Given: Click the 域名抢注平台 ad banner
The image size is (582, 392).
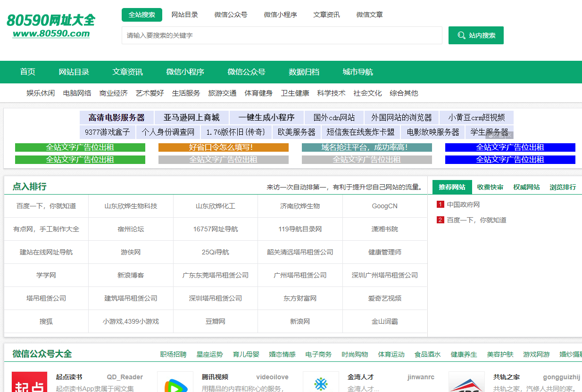Looking at the screenshot, I should [x=366, y=147].
